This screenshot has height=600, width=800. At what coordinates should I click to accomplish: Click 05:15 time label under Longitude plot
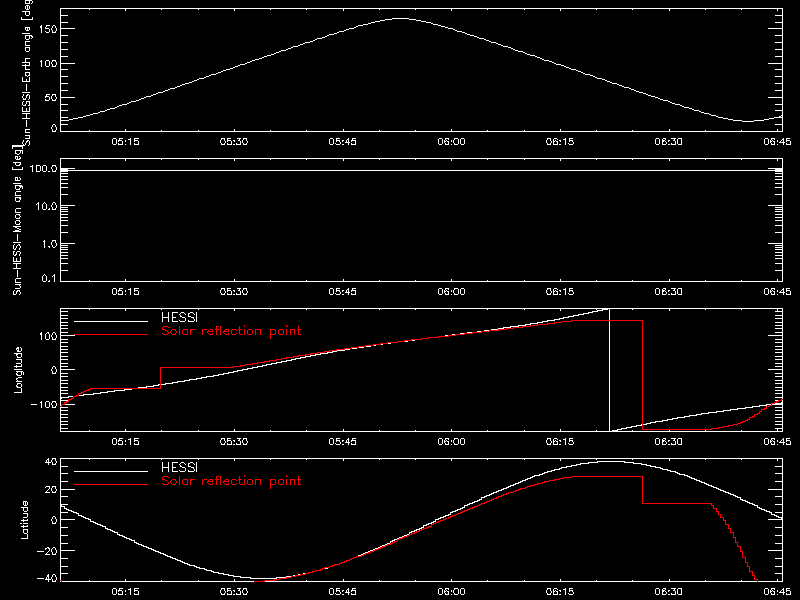pyautogui.click(x=126, y=442)
